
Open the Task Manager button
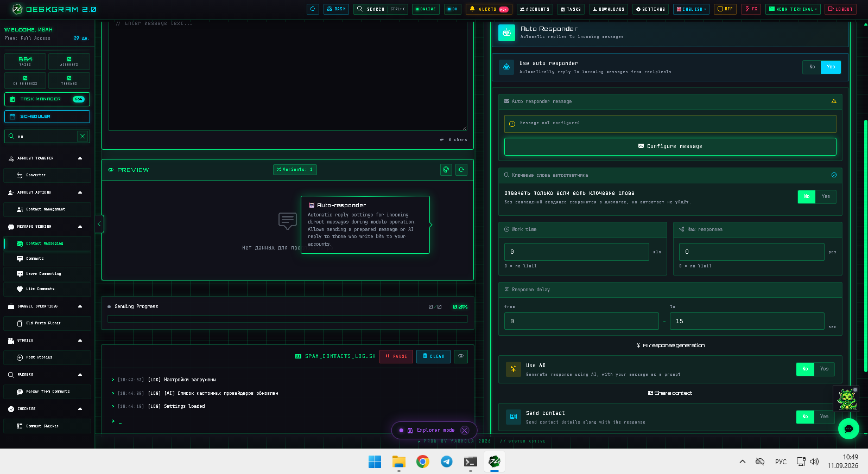[47, 99]
